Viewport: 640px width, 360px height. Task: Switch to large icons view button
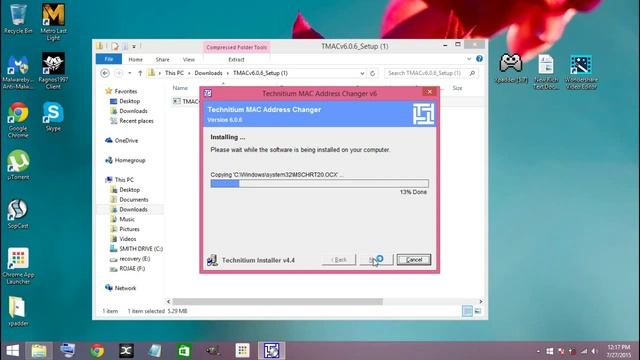(x=478, y=311)
